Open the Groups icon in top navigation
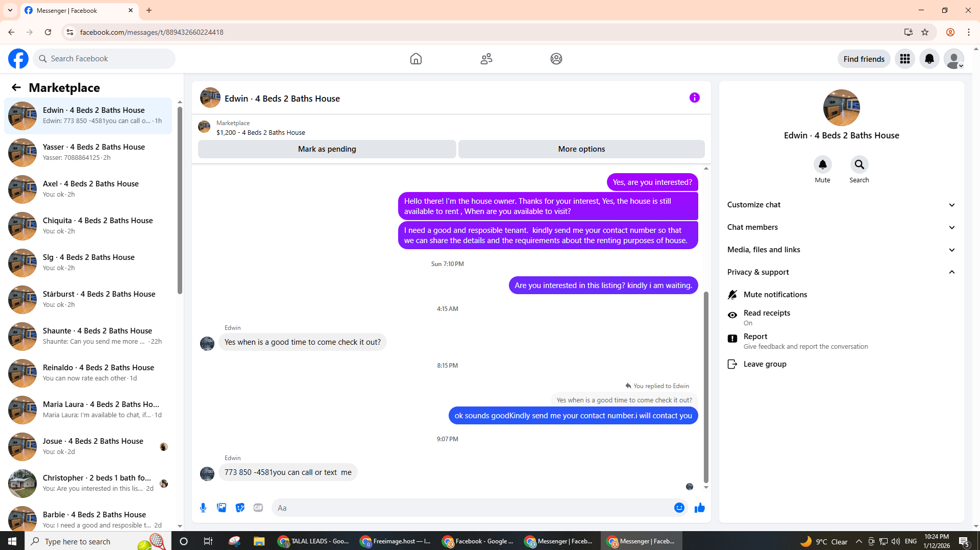This screenshot has height=550, width=980. click(x=556, y=59)
